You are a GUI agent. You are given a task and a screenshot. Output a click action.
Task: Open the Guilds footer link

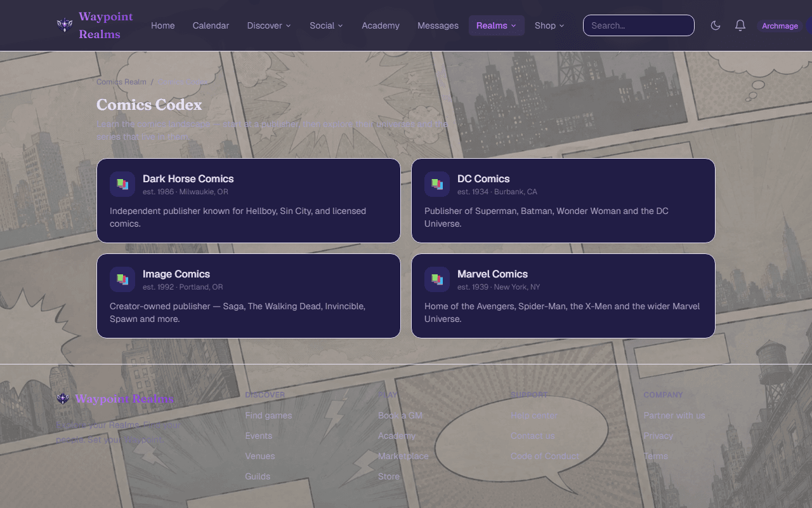click(258, 476)
